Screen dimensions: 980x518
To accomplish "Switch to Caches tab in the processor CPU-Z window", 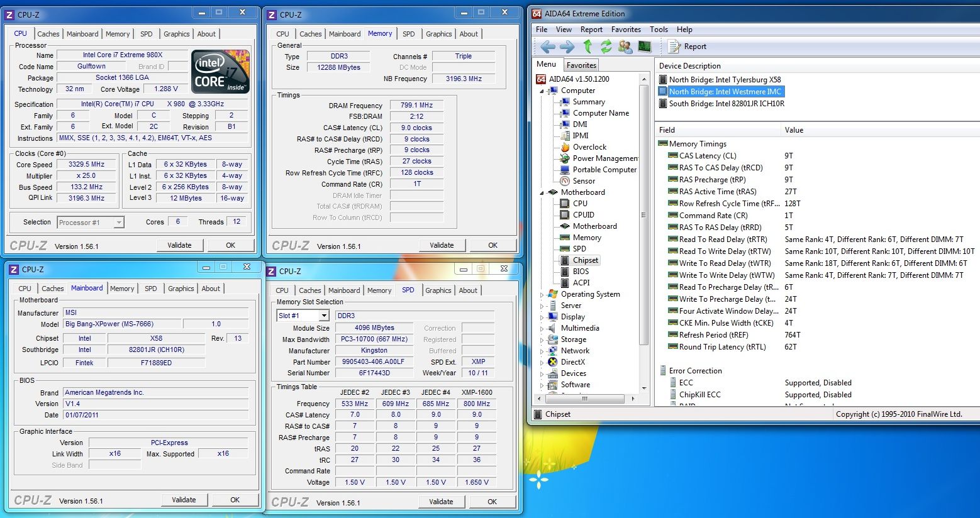I will tap(48, 34).
